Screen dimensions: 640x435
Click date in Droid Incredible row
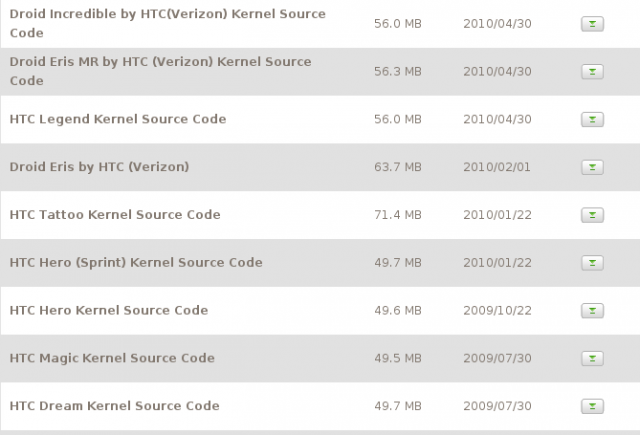[497, 24]
